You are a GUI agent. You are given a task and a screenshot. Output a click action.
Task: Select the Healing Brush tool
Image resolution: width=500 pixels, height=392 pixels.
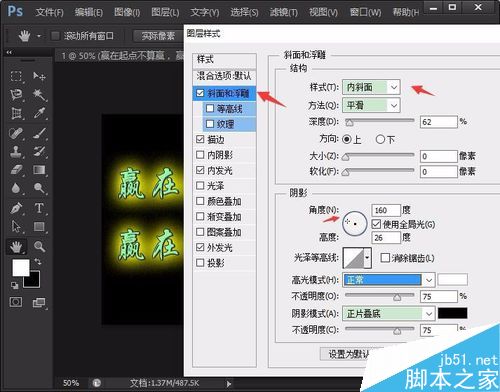(16, 133)
